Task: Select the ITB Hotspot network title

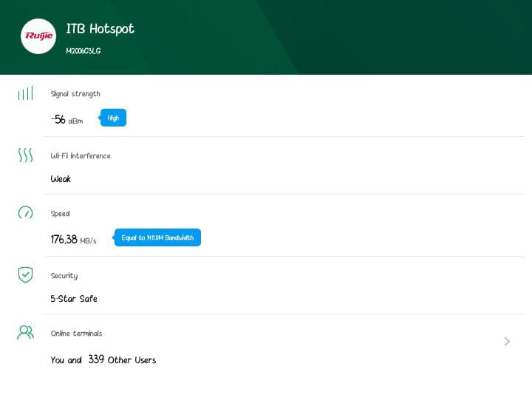Action: 100,29
